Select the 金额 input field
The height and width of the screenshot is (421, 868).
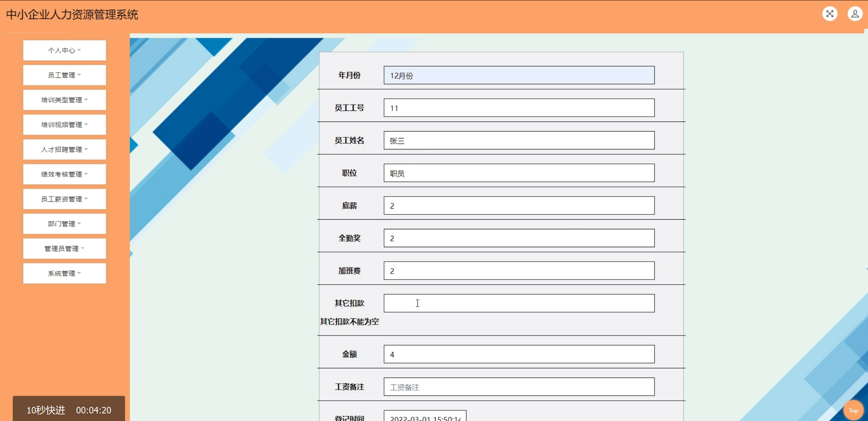519,354
